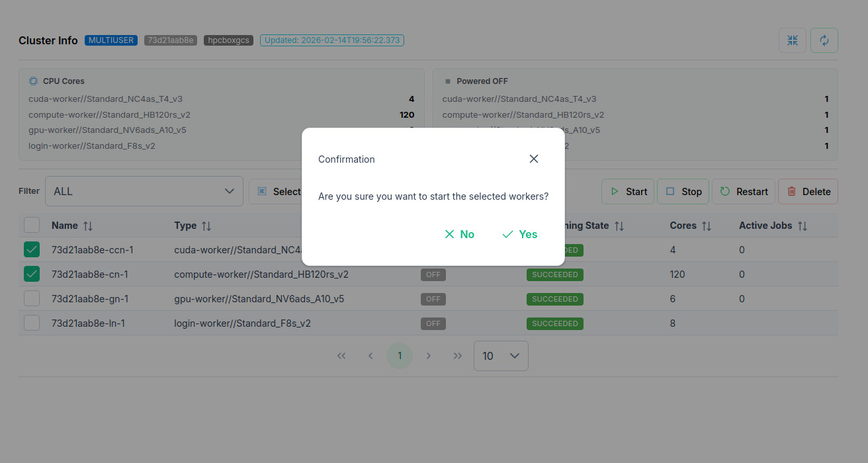
Task: Open the ALL filter dropdown
Action: point(144,191)
